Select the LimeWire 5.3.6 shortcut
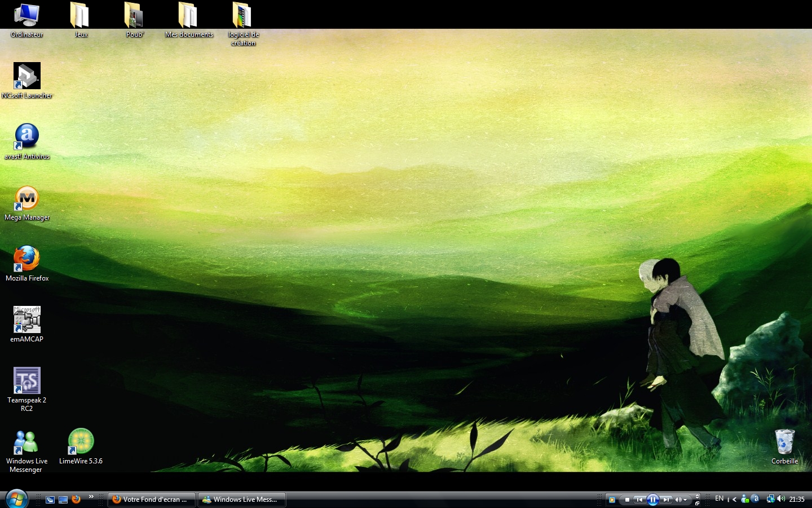The image size is (812, 508). click(x=81, y=446)
